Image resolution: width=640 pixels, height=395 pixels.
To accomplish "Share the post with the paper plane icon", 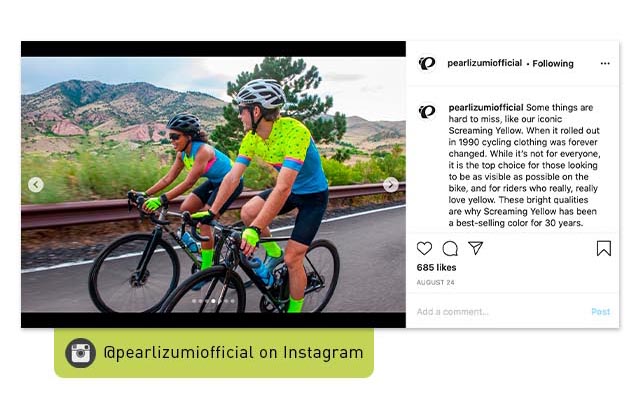I will (476, 248).
